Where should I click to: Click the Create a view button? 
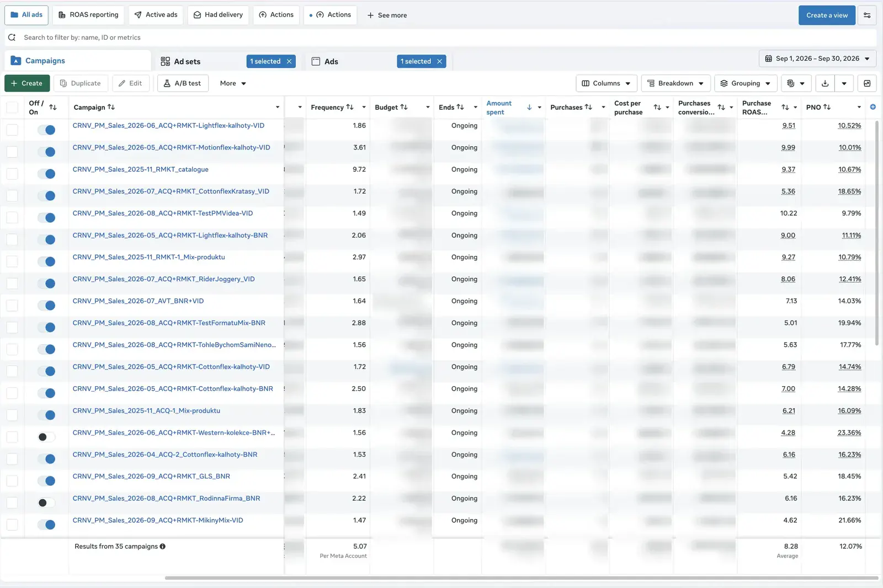pos(827,15)
